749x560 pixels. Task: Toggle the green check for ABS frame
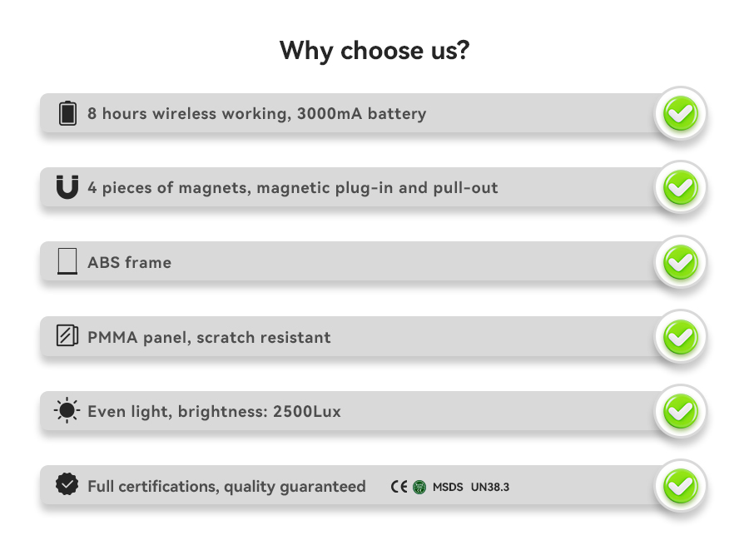pyautogui.click(x=680, y=263)
